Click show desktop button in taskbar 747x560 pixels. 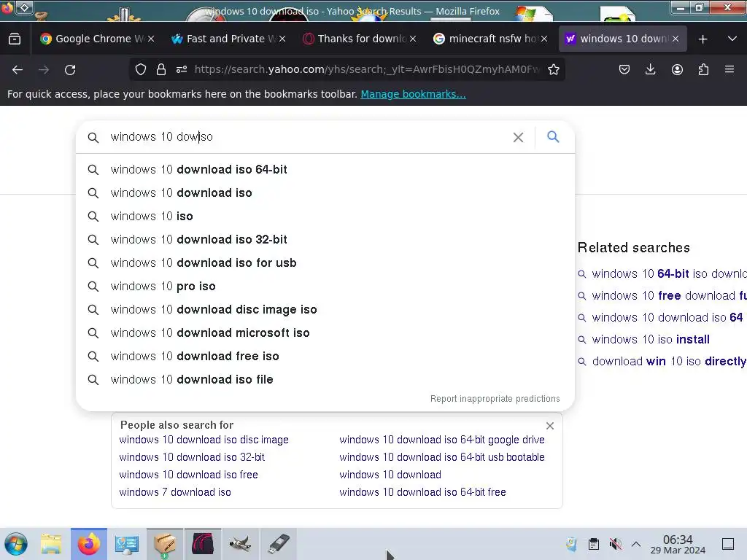pos(727,543)
